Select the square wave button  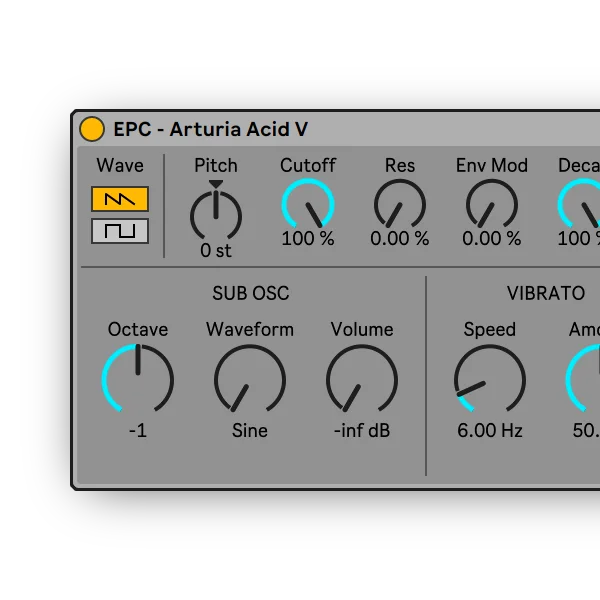120,231
